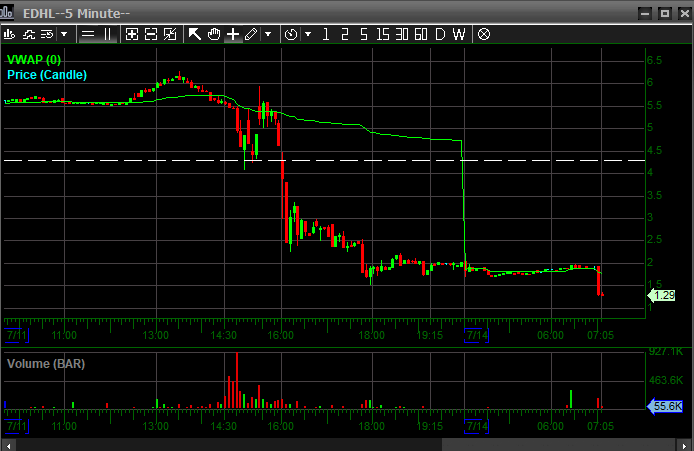Image resolution: width=694 pixels, height=451 pixels.
Task: Click the VWAP (0) study label
Action: 34,60
